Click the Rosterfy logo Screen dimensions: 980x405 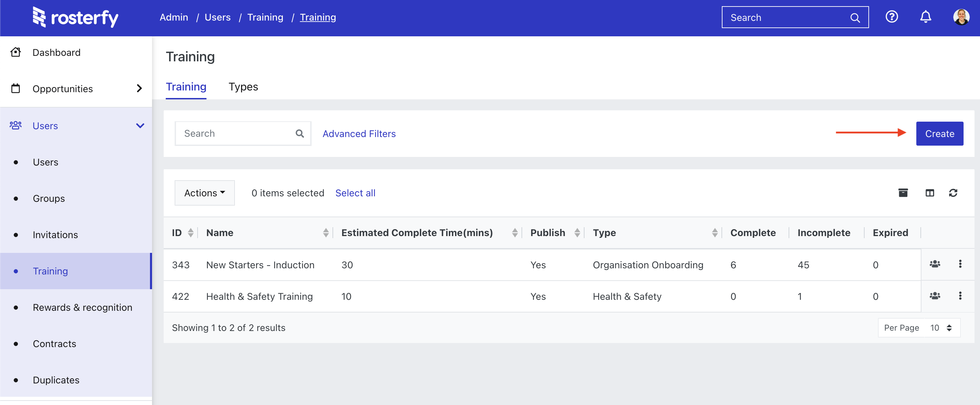(x=75, y=17)
